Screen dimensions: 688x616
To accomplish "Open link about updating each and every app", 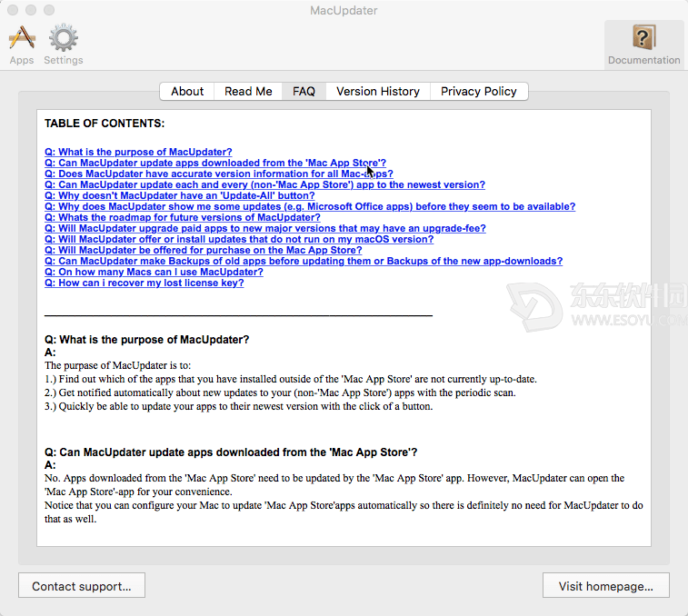I will click(265, 184).
